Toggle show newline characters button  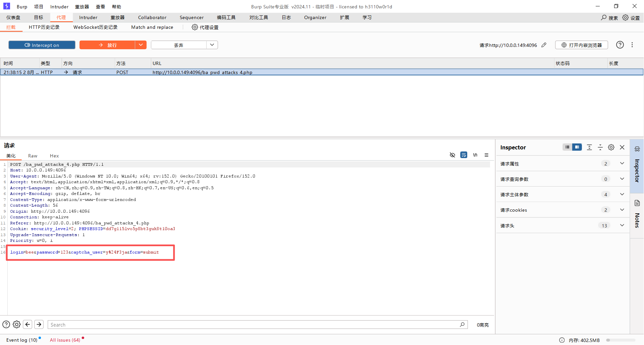475,155
